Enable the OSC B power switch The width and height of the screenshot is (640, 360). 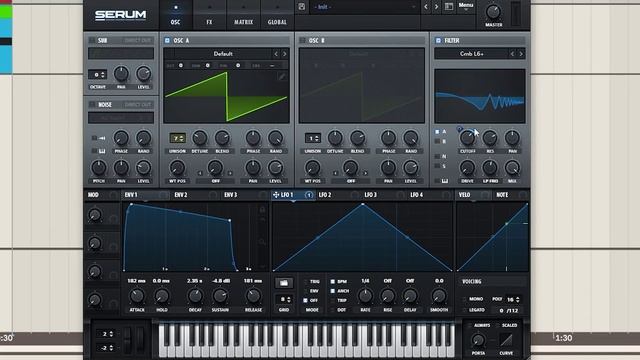pyautogui.click(x=302, y=40)
